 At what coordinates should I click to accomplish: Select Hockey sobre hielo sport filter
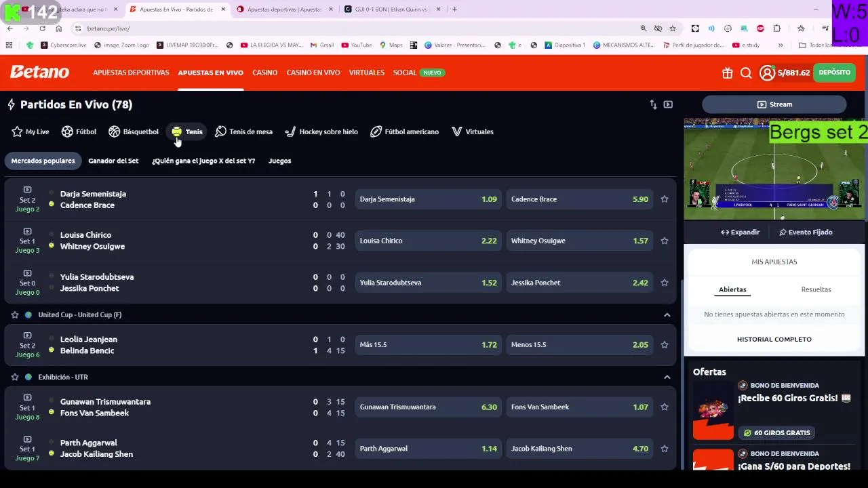point(321,131)
